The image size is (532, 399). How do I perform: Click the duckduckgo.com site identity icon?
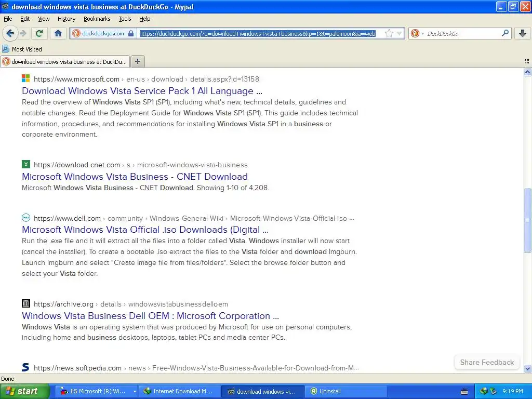[76, 33]
